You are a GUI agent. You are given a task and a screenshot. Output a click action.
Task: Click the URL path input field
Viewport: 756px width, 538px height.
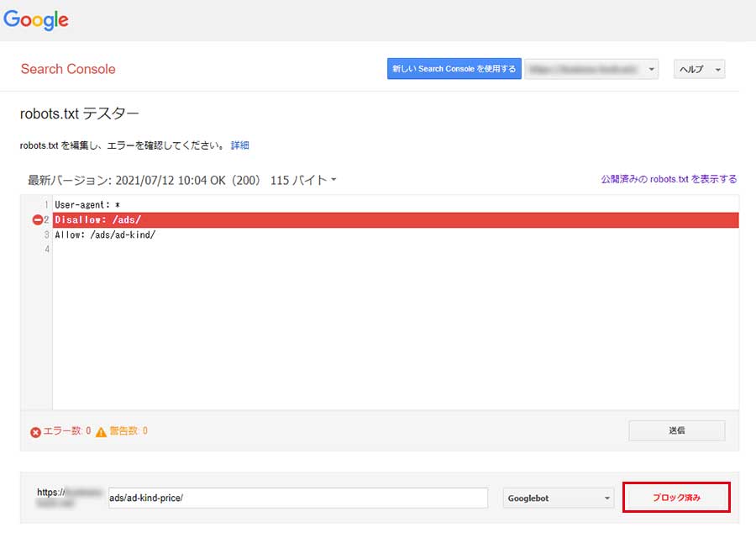coord(297,498)
